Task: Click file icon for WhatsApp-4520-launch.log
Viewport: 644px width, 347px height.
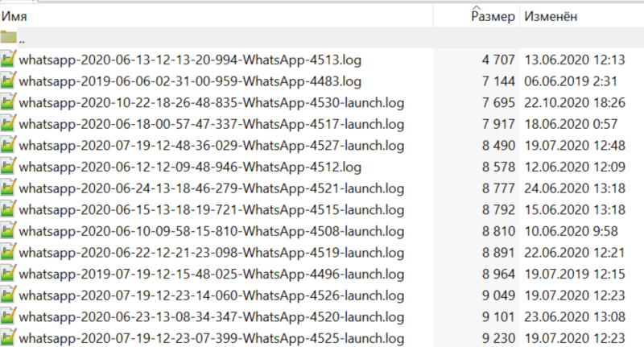Action: (8, 316)
